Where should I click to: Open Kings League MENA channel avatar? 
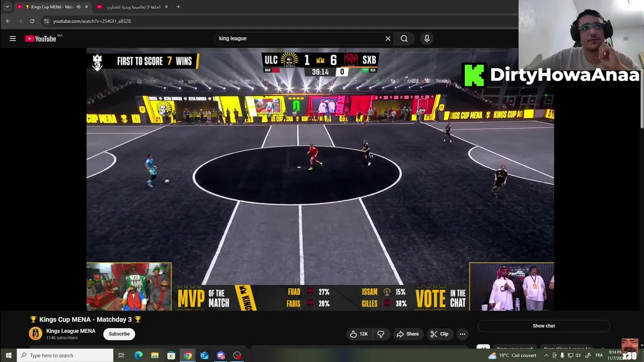pyautogui.click(x=35, y=334)
